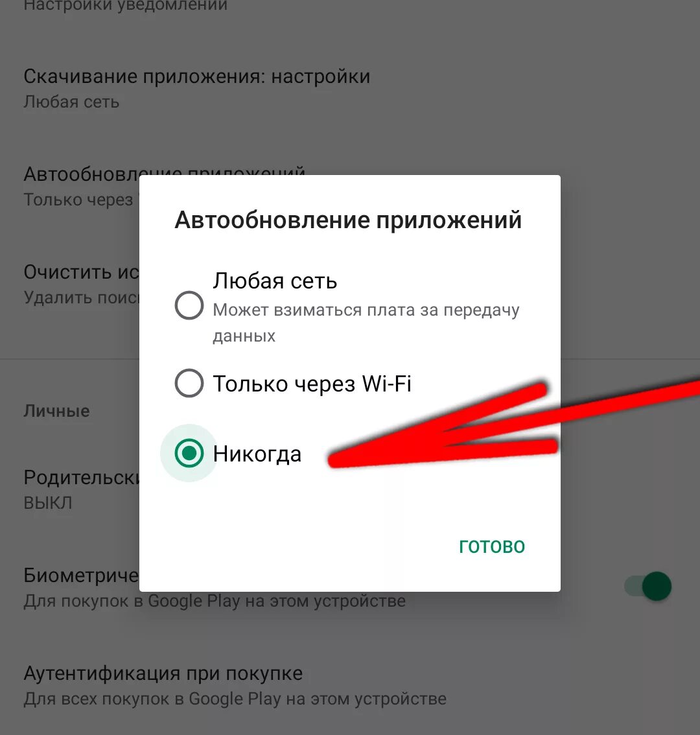Click the dialog title Автообновление приложений
This screenshot has width=700, height=735.
point(348,220)
